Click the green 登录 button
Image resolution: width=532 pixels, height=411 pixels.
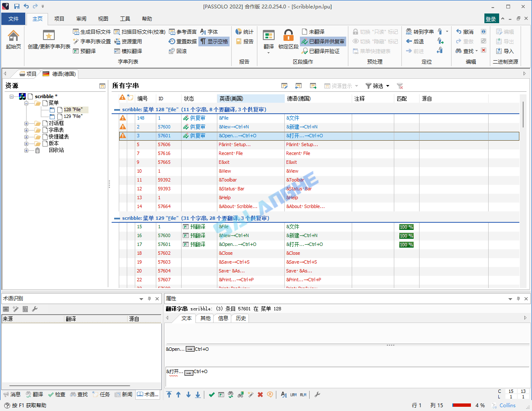[491, 19]
